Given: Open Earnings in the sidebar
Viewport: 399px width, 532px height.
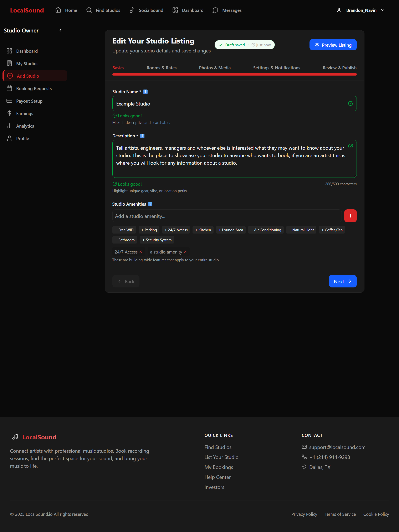Looking at the screenshot, I should (x=35, y=113).
